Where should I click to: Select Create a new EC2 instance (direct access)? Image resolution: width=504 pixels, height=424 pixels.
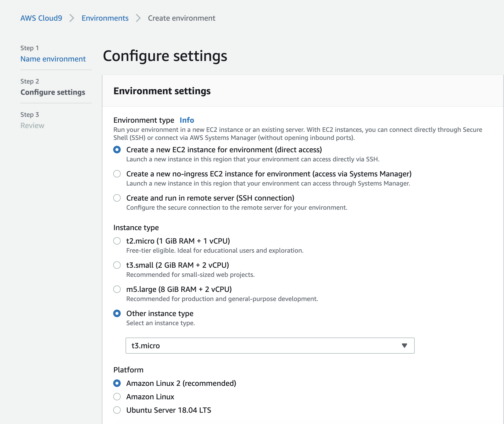pos(117,150)
